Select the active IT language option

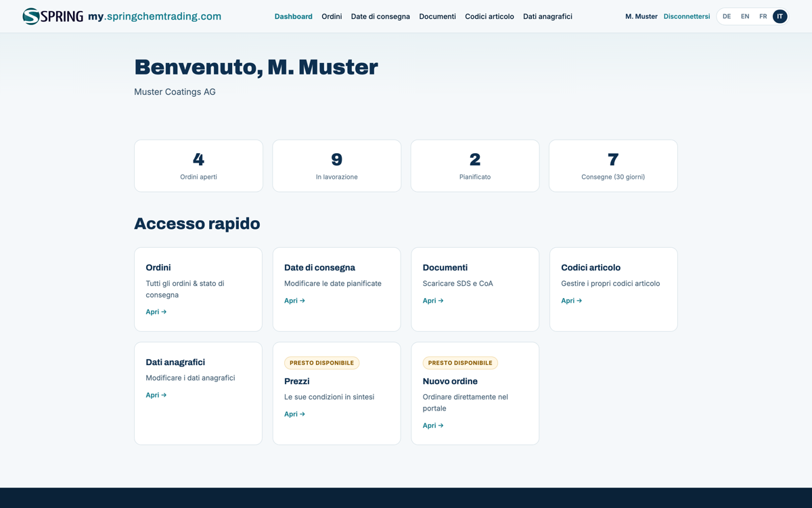(780, 16)
